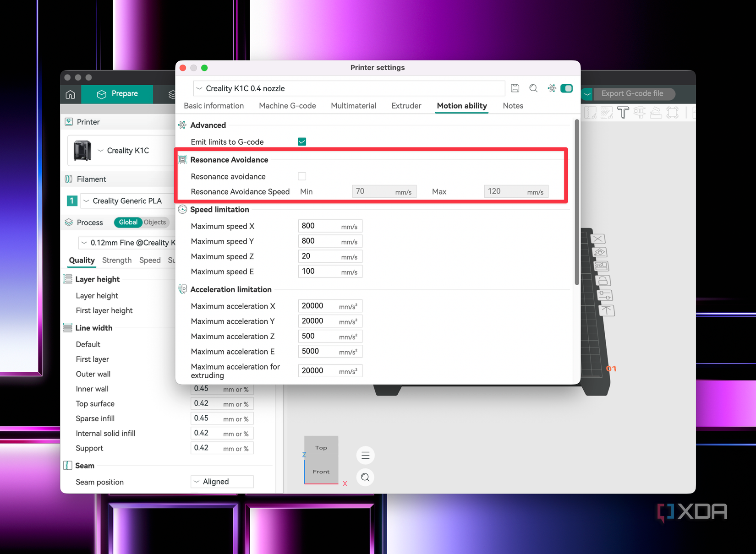Enable the Resonance avoidance checkbox
This screenshot has width=756, height=554.
pyautogui.click(x=302, y=176)
